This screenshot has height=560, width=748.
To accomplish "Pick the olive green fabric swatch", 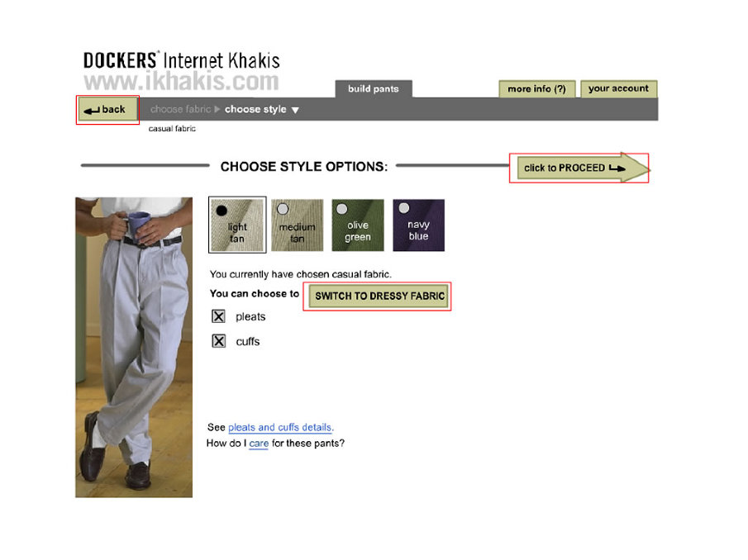I will point(358,225).
